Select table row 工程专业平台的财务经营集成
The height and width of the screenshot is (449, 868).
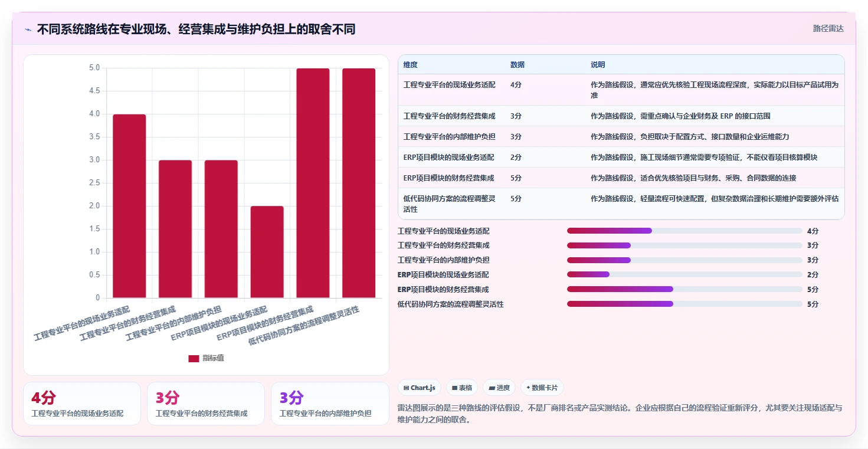(x=621, y=116)
